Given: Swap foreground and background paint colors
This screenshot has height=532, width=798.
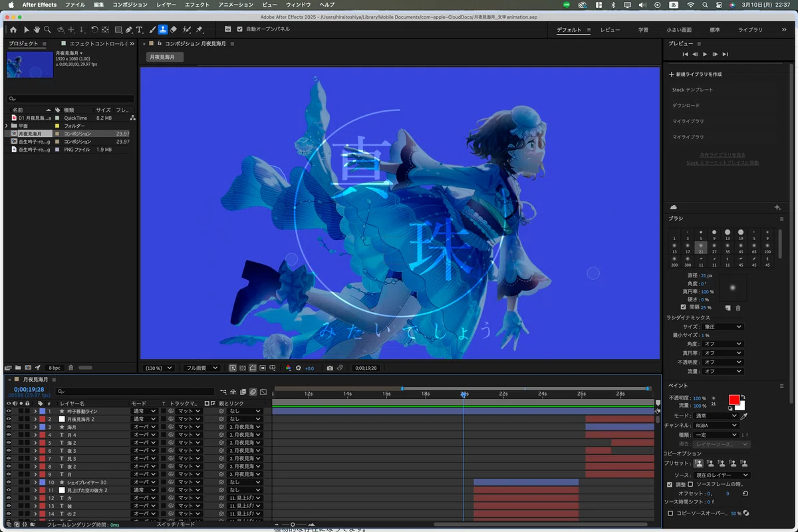Looking at the screenshot, I should point(743,398).
